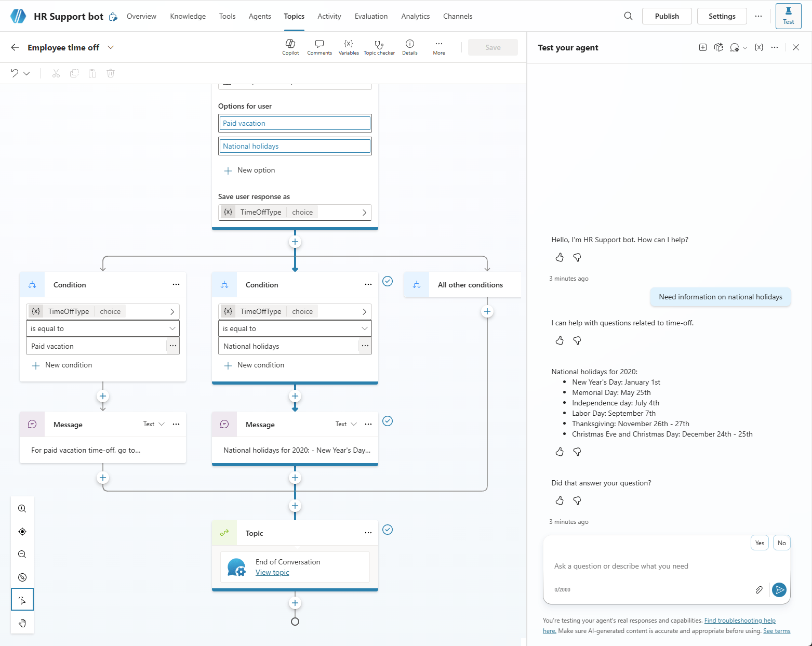Screen dimensions: 812x646
Task: Click the Copy nodes icon
Action: click(x=74, y=73)
